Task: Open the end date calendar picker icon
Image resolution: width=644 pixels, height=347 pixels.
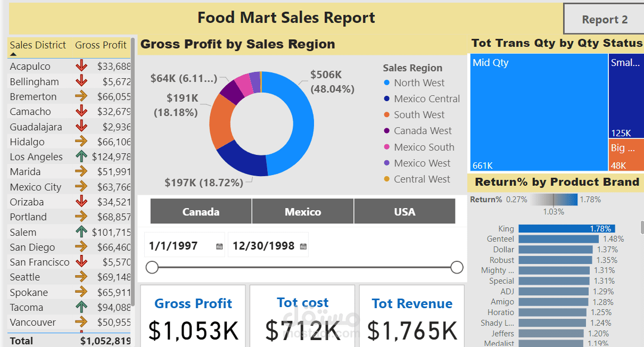Action: pos(303,246)
